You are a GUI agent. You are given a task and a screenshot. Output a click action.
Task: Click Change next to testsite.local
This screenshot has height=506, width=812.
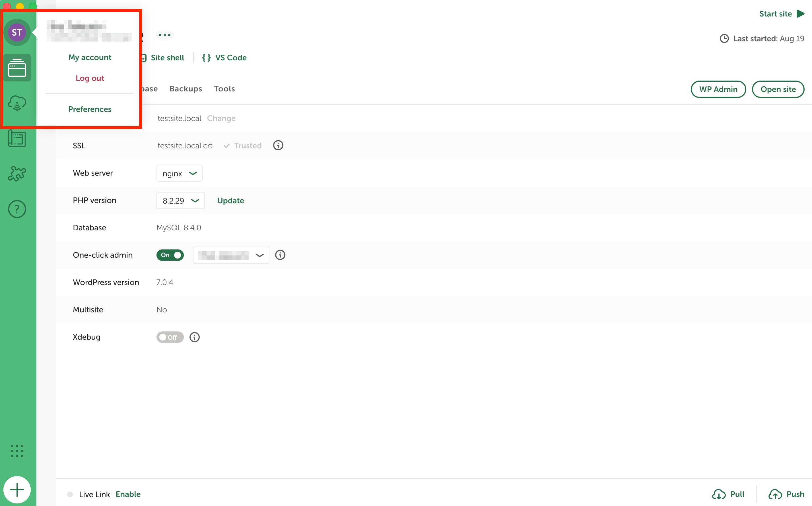click(221, 118)
